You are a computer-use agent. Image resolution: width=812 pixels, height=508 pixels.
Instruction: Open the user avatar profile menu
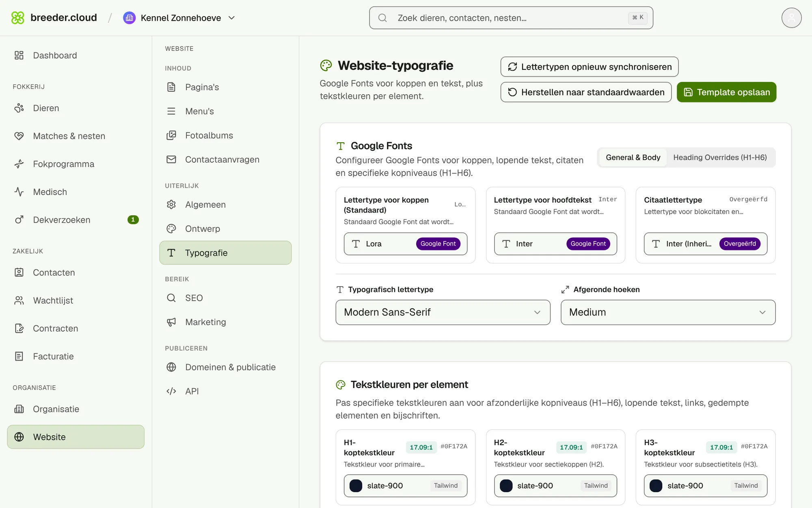[791, 18]
